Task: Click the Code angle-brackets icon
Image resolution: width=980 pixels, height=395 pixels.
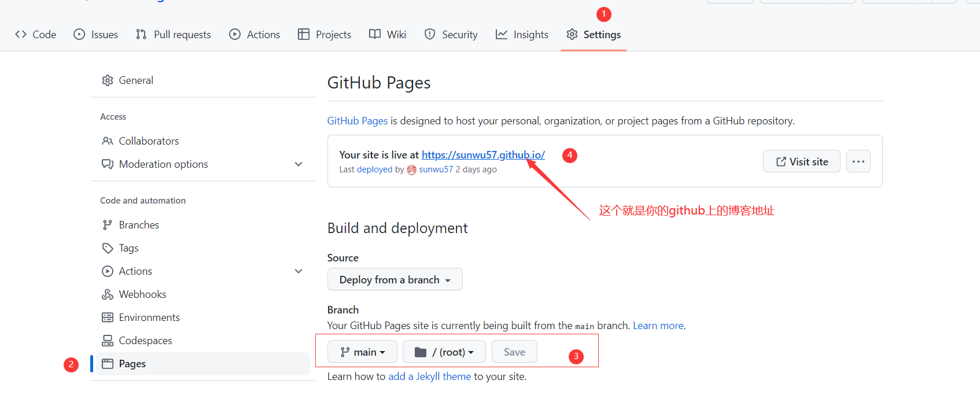Action: (21, 34)
